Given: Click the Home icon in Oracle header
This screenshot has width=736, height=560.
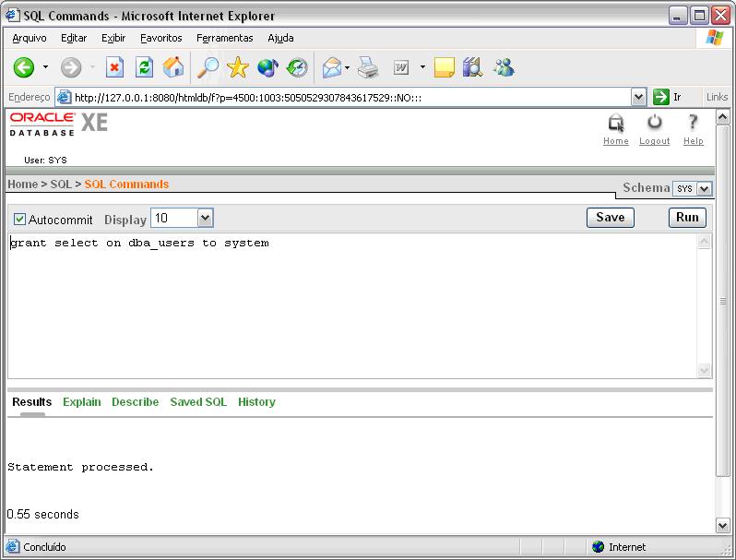Looking at the screenshot, I should point(615,123).
